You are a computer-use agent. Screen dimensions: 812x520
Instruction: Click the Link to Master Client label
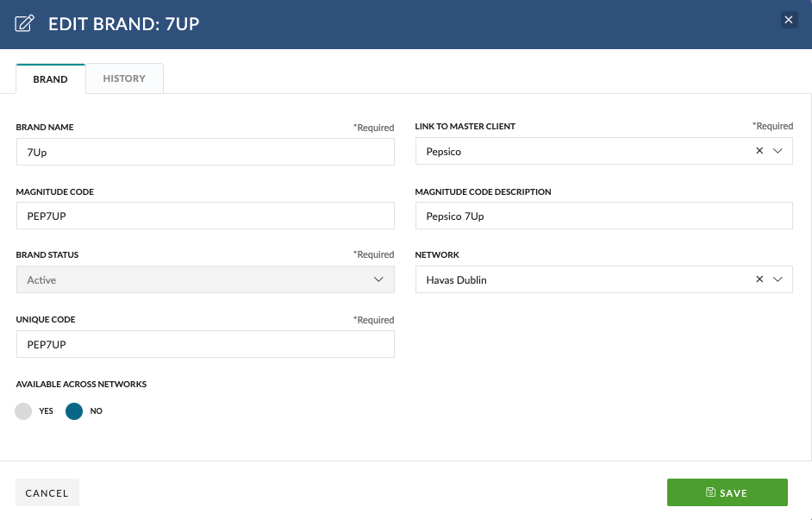tap(465, 127)
